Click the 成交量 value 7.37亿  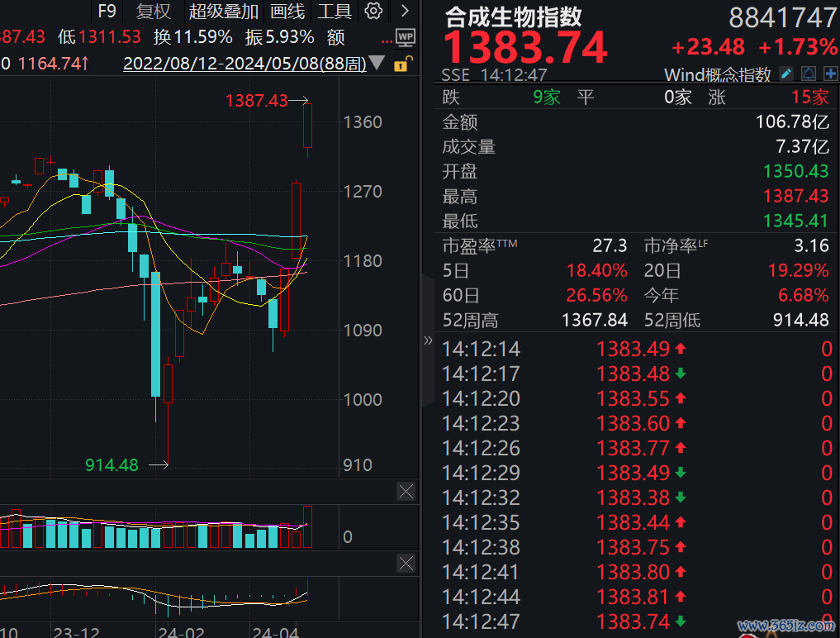[803, 146]
